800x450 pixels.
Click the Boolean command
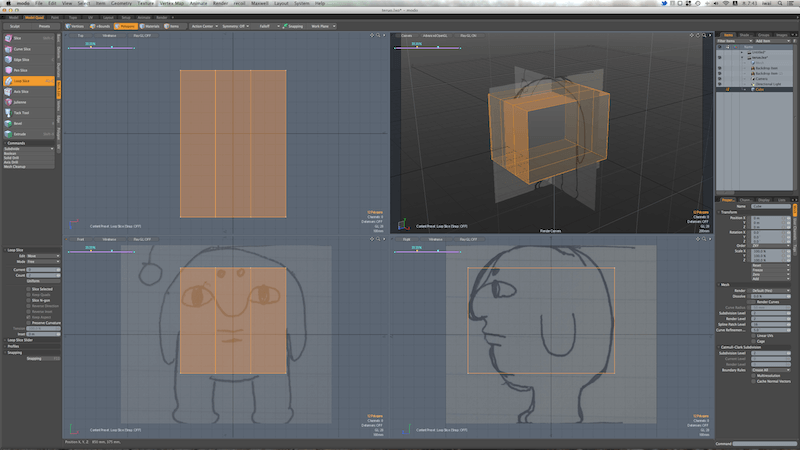coord(28,153)
